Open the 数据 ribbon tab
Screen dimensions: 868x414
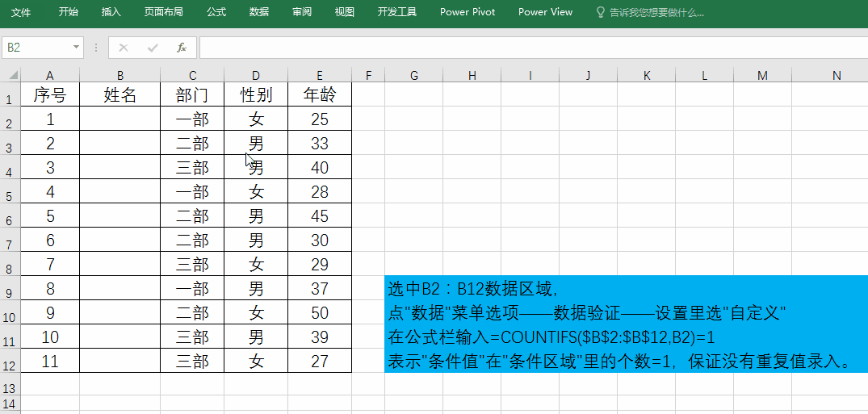pos(259,12)
